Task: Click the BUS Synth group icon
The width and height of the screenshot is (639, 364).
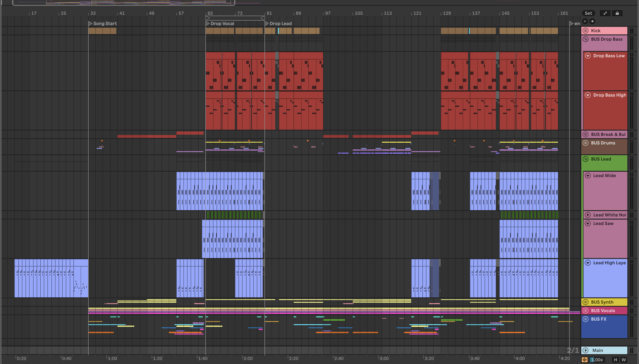Action: (586, 302)
